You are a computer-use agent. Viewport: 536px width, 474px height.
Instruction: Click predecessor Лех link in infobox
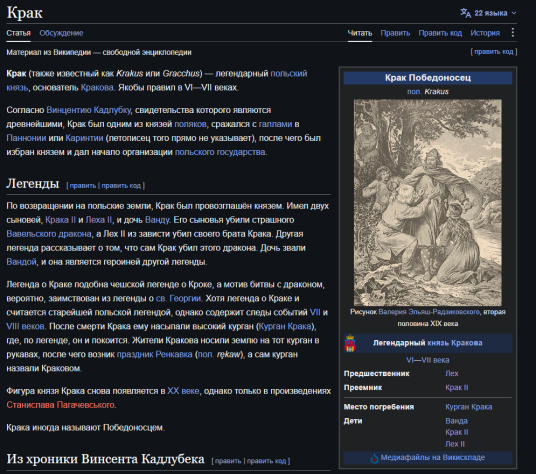[x=452, y=374]
